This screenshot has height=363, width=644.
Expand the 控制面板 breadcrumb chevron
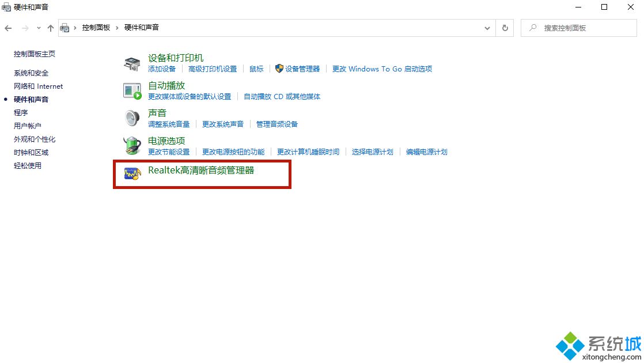tap(117, 28)
